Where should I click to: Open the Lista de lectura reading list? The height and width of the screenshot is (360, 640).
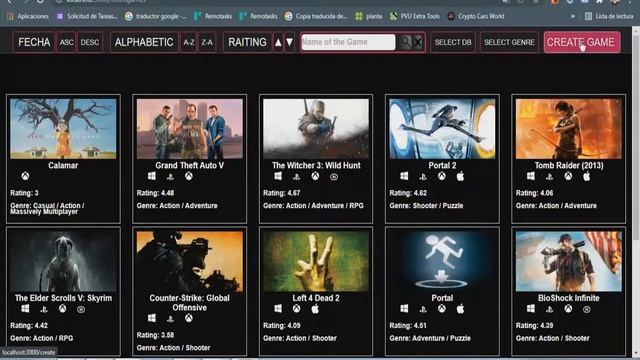tap(609, 16)
